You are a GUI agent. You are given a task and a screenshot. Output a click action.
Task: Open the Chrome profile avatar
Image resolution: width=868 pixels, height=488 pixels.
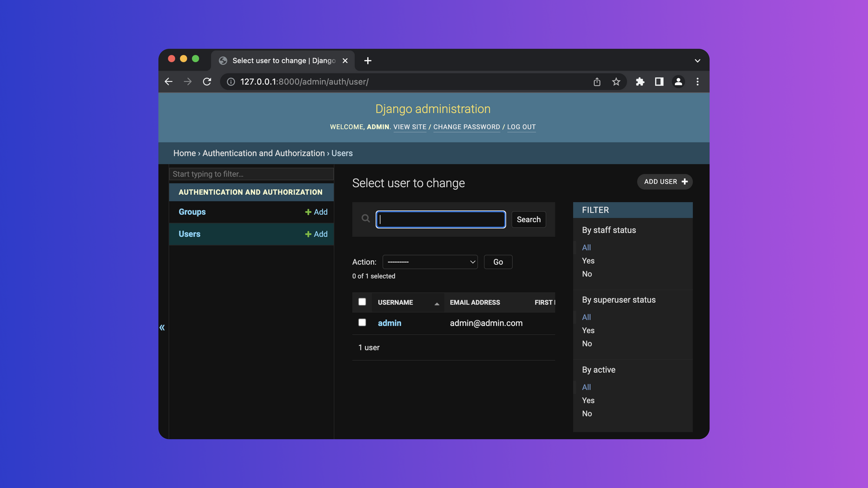(678, 82)
